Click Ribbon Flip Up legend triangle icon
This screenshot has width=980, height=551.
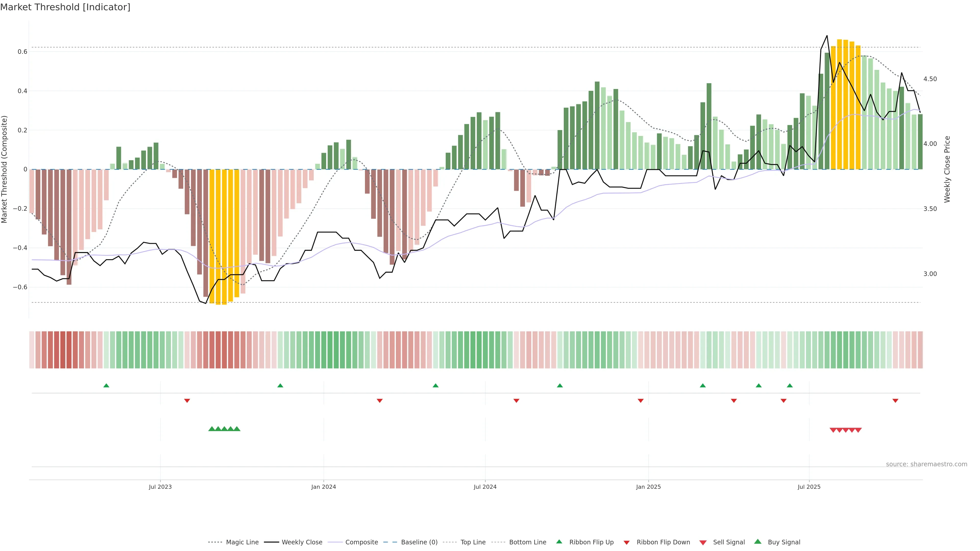pyautogui.click(x=559, y=542)
